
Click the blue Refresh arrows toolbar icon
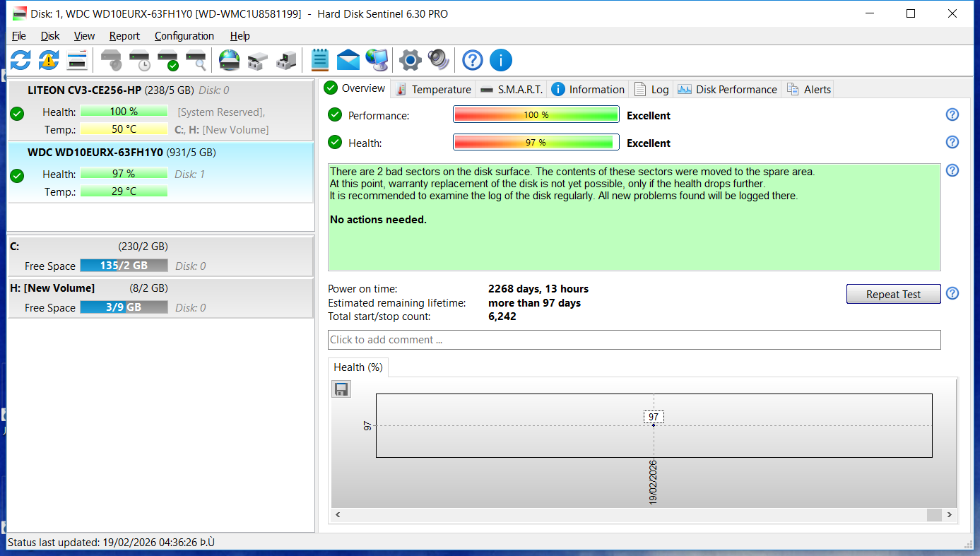click(x=20, y=60)
